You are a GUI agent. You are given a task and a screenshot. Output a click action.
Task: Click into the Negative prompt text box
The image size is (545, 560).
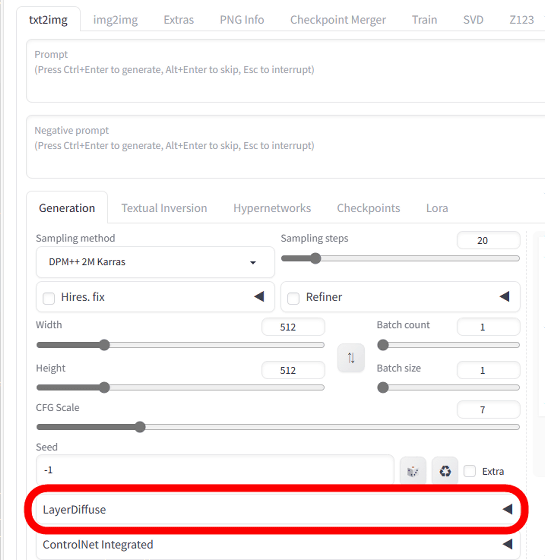tap(286, 147)
